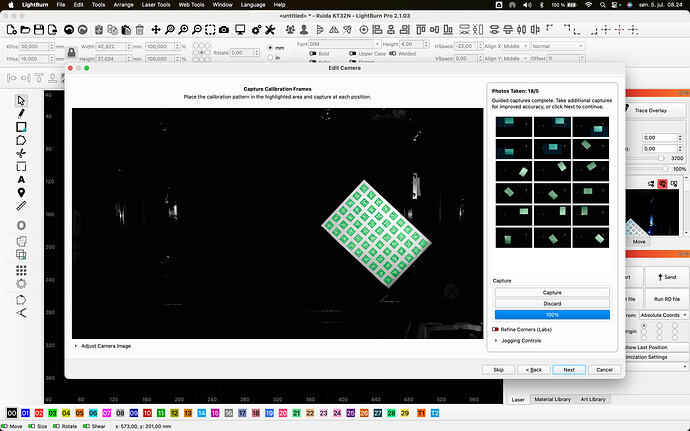Open the Laser Tools menu

156,5
